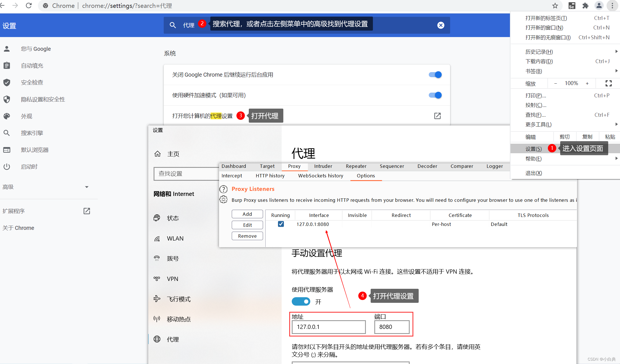Select 设置(S) from Chrome menu

click(x=533, y=148)
